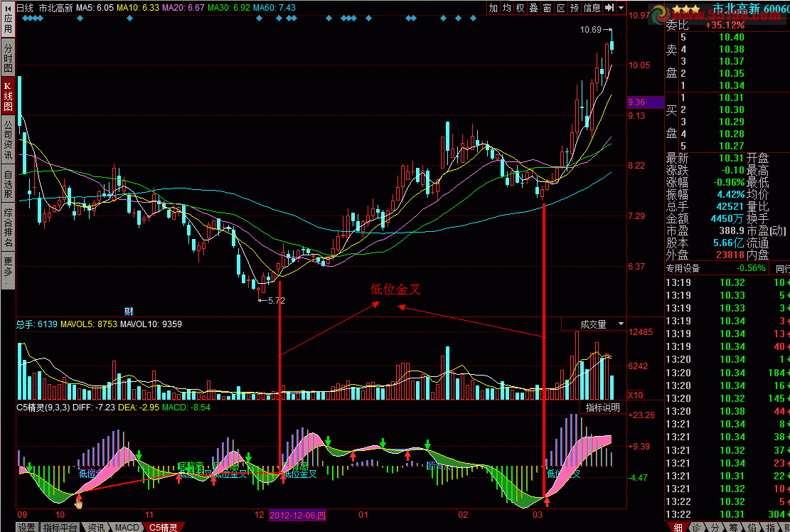Click the 区 interval statistics button
This screenshot has width=790, height=532.
point(561,8)
